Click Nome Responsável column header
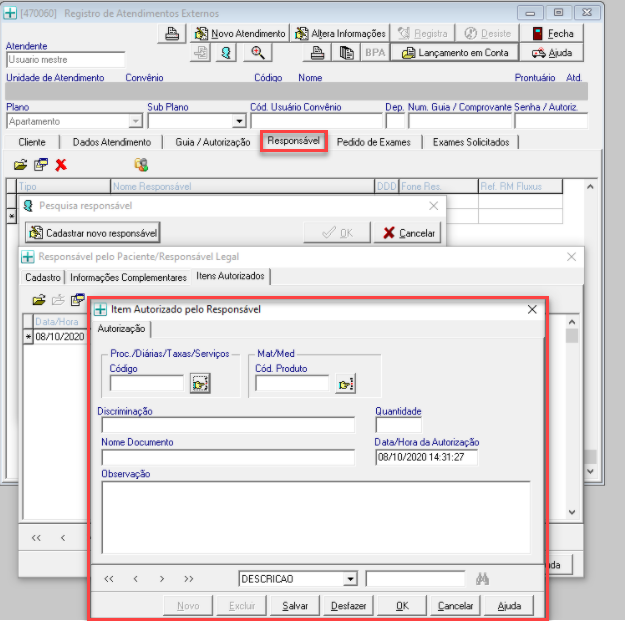 click(242, 187)
